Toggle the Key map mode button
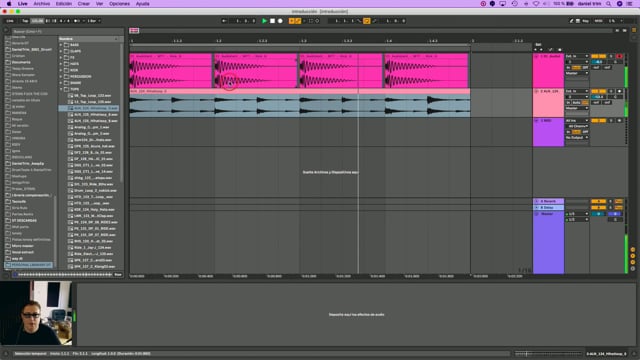The width and height of the screenshot is (640, 360). [x=585, y=21]
